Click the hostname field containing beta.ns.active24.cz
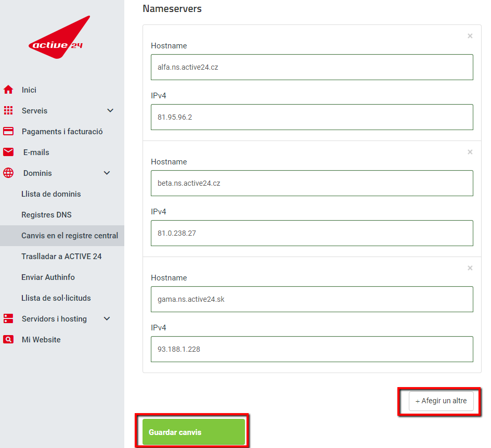Screen dimensions: 491x448 tap(312, 183)
